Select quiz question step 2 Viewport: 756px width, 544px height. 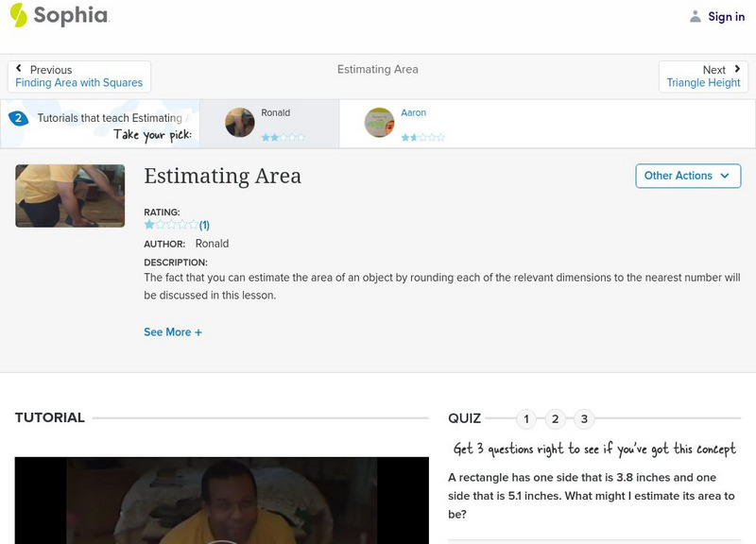tap(555, 416)
